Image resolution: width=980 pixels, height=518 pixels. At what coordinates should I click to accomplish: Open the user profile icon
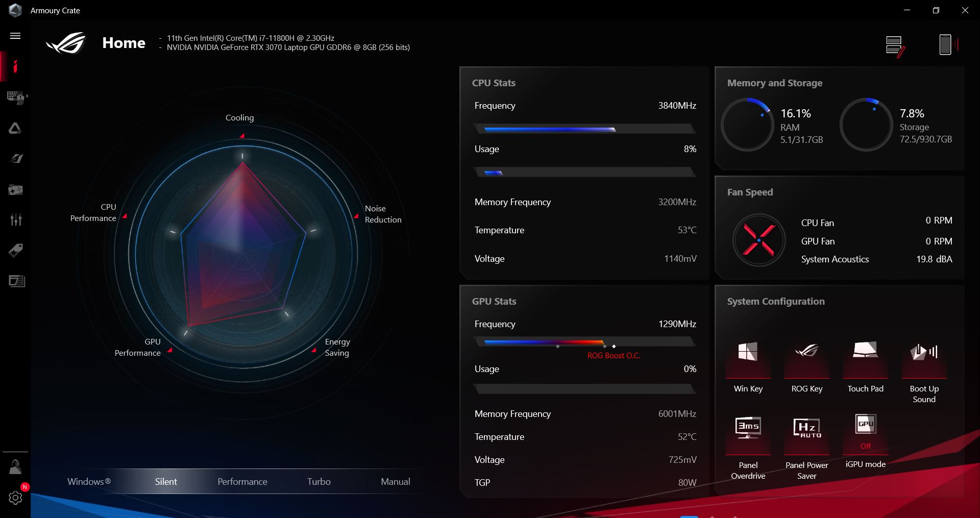[15, 466]
